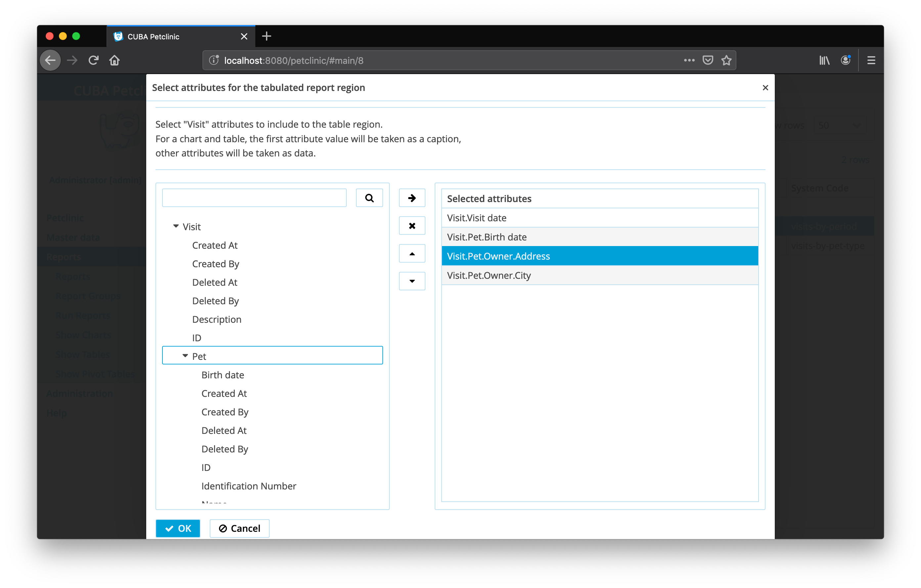The height and width of the screenshot is (588, 921).
Task: Go to browser home page
Action: click(x=114, y=61)
